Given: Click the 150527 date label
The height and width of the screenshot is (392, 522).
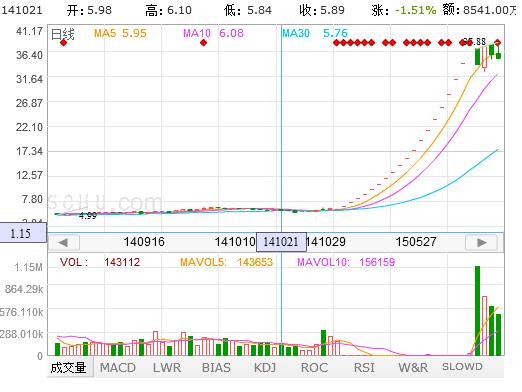Looking at the screenshot, I should pyautogui.click(x=416, y=242).
